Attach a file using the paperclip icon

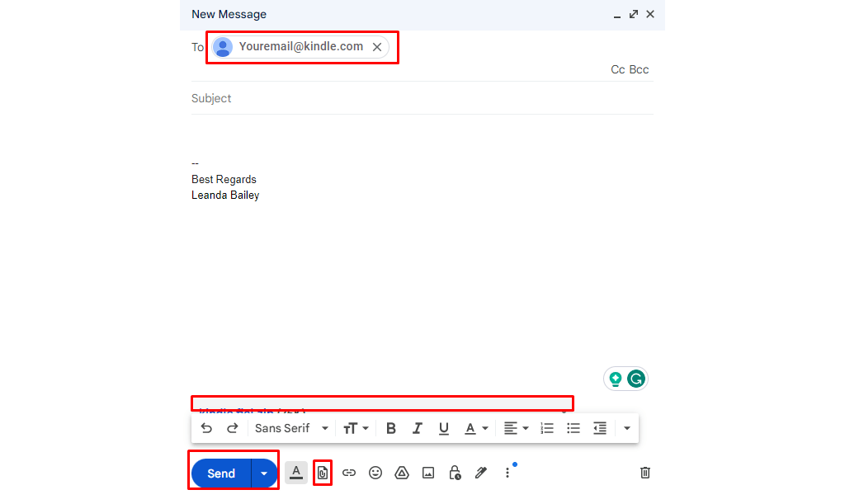pos(323,472)
